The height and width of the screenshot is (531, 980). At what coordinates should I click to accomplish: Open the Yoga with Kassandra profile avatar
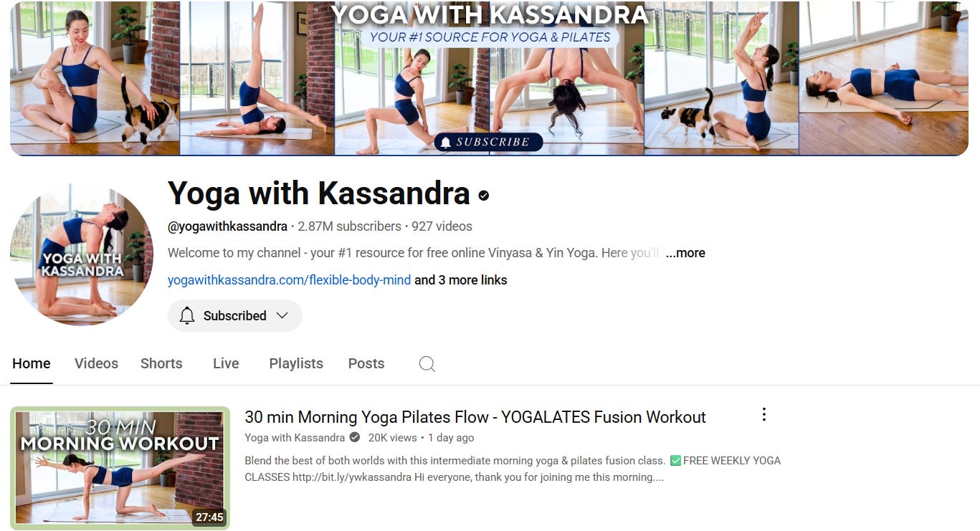tap(82, 254)
